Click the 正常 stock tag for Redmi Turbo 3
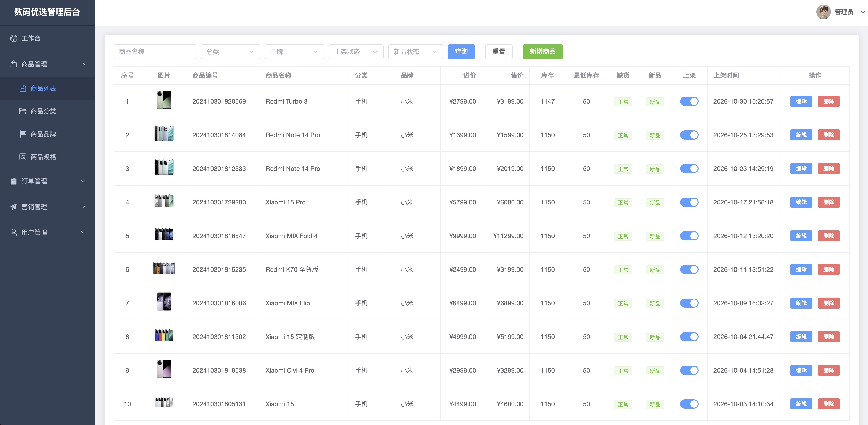868x425 pixels. click(x=623, y=102)
